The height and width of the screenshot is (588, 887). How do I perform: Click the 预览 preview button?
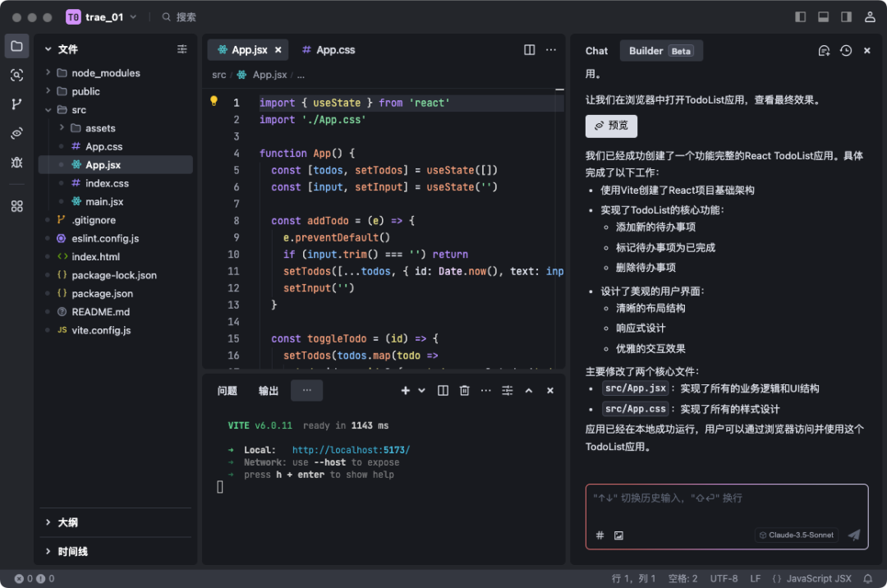point(611,126)
